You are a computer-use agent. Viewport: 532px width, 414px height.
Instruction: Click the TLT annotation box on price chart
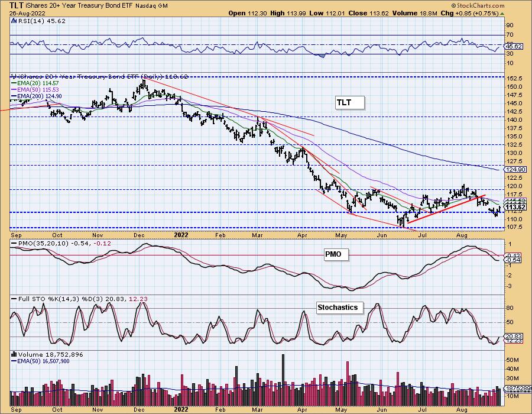[350, 102]
